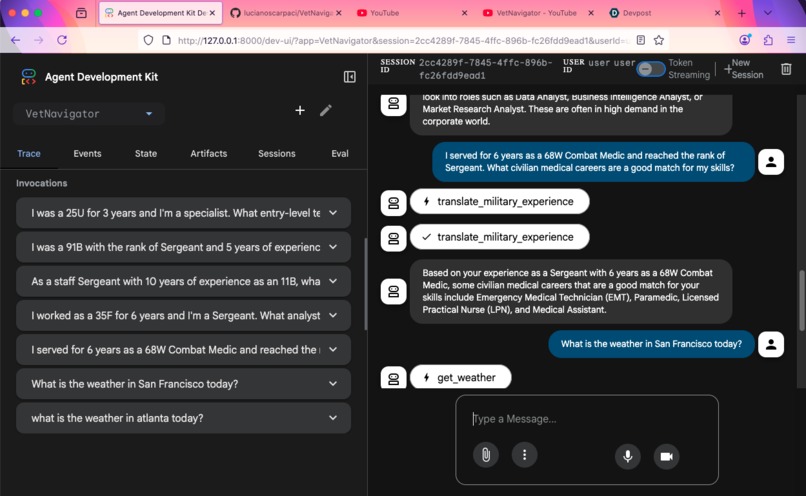This screenshot has width=806, height=496.
Task: Switch to the Sessions tab
Action: pyautogui.click(x=277, y=154)
